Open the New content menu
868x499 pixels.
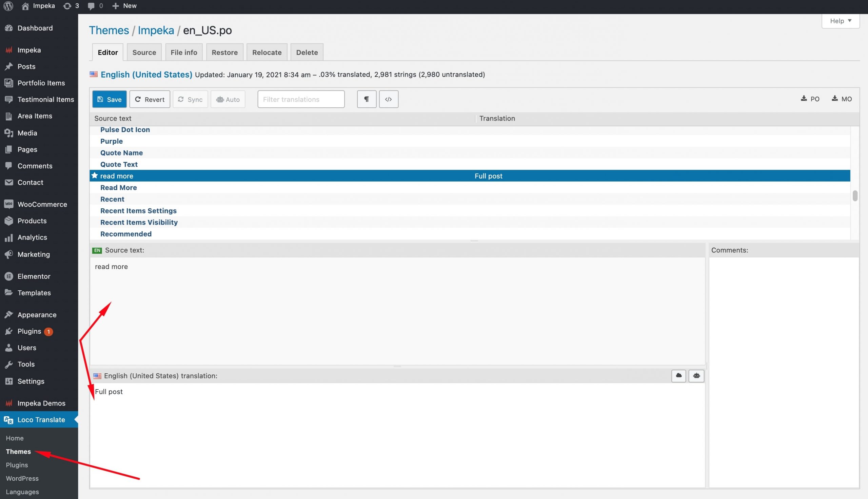pos(124,6)
